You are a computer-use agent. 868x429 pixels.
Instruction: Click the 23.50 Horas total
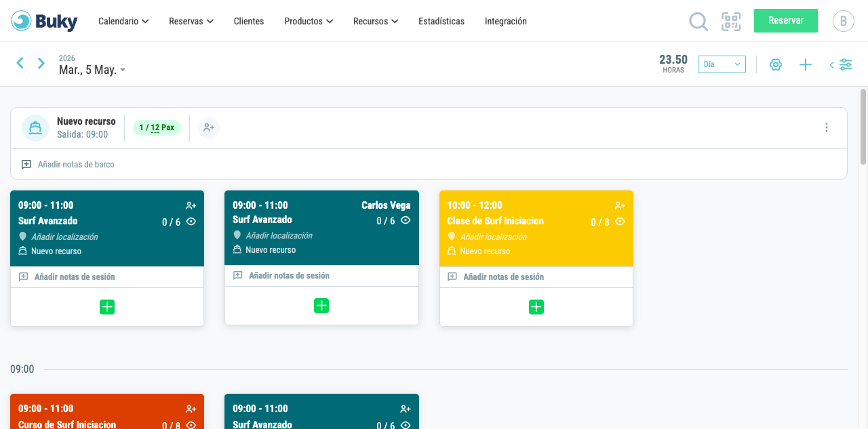(673, 63)
